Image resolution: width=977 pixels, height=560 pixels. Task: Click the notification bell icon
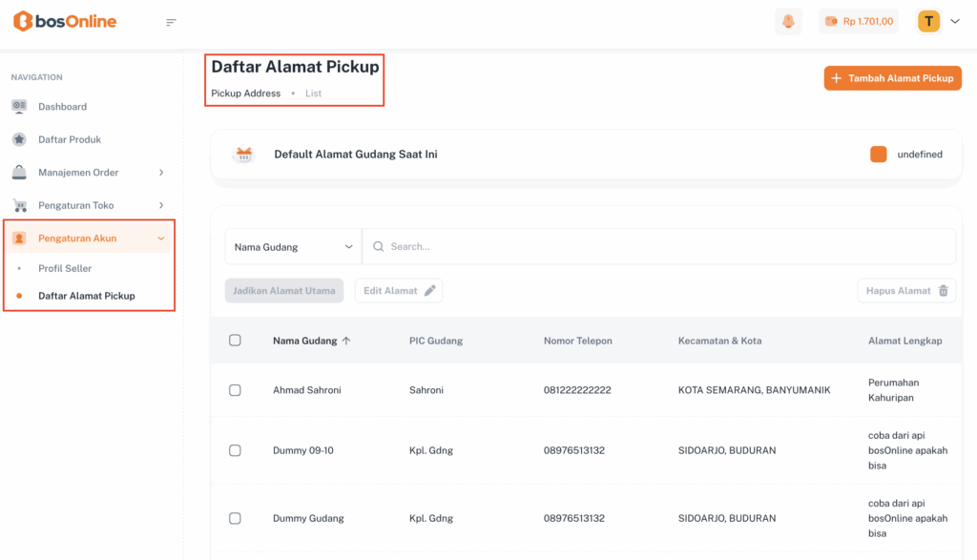pyautogui.click(x=788, y=22)
